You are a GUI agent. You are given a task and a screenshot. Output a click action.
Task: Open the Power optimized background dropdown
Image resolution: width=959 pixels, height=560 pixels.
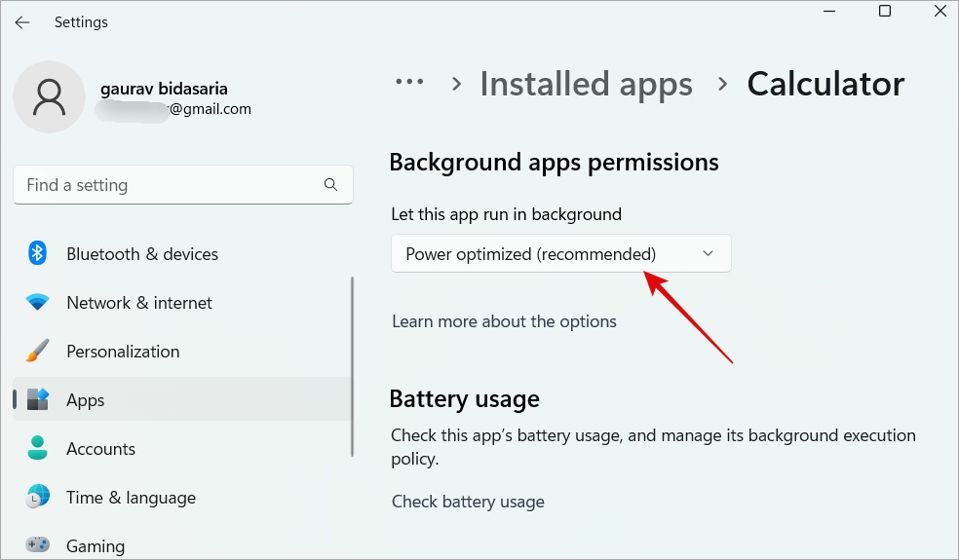tap(560, 254)
